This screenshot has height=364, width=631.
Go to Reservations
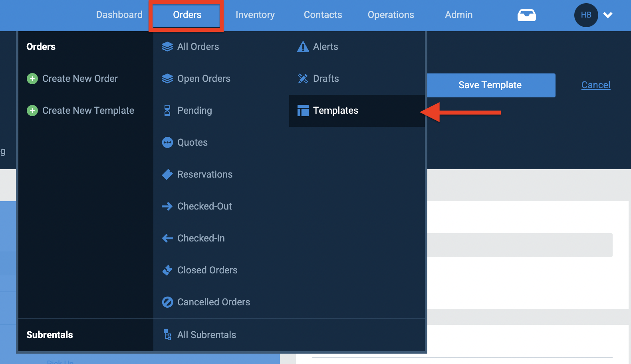tap(204, 174)
